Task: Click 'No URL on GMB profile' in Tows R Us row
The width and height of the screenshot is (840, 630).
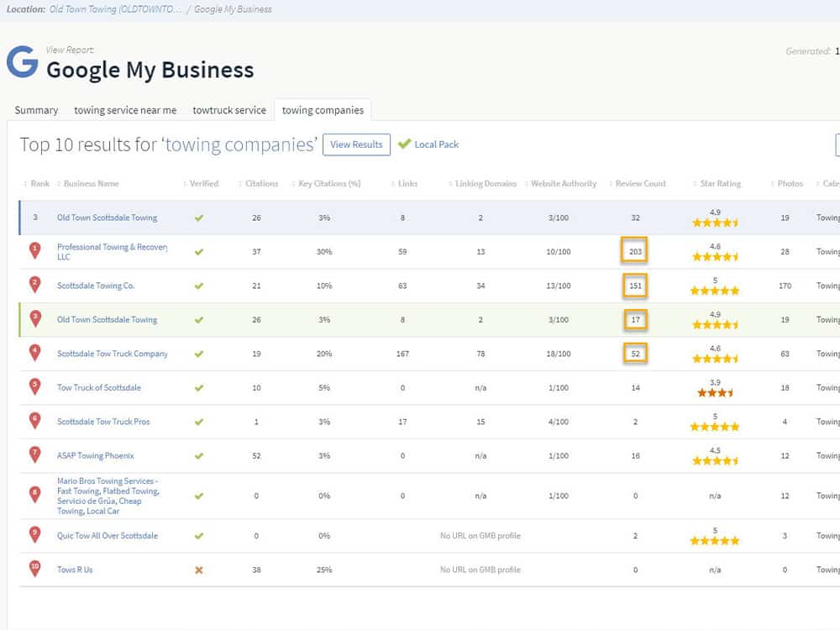Action: pyautogui.click(x=480, y=570)
